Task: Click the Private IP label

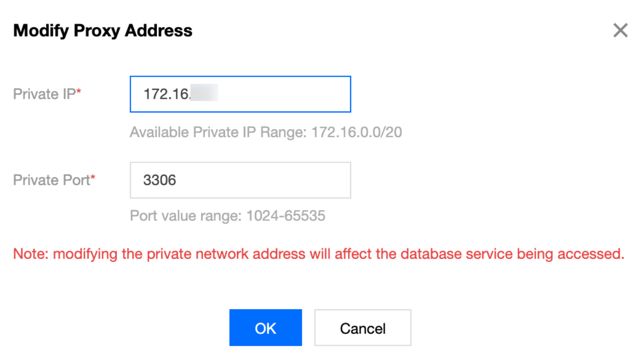Action: point(45,94)
